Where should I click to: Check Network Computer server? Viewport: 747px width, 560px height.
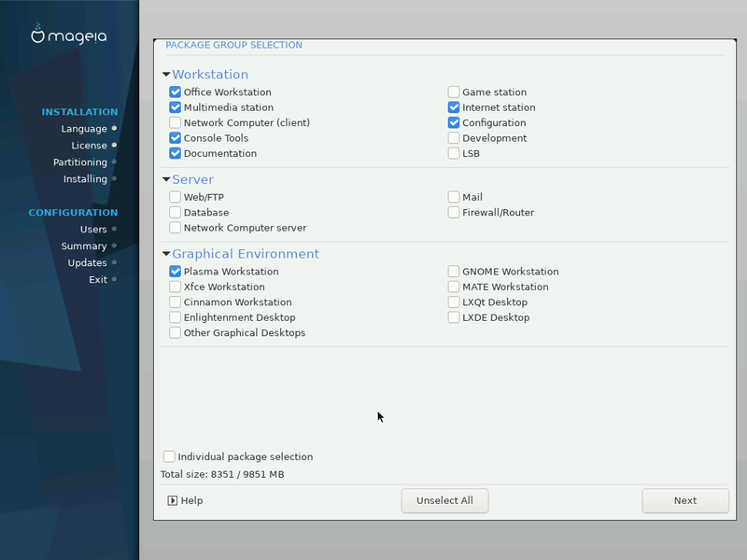coord(175,228)
